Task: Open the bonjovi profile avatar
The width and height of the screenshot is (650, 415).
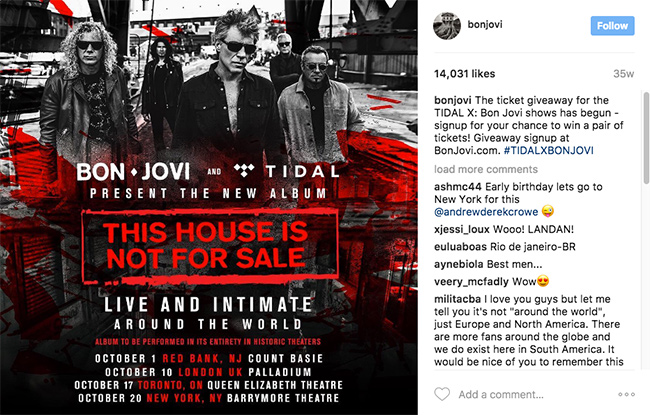Action: (447, 26)
